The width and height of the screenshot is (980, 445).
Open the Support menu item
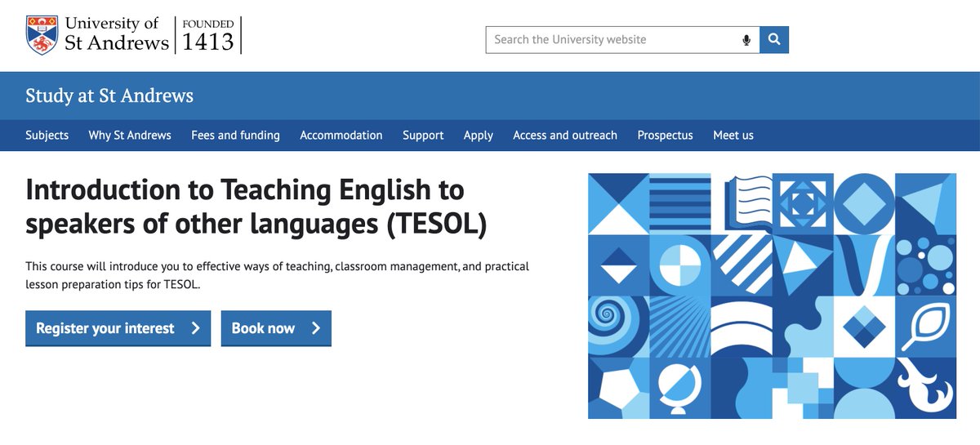click(x=423, y=136)
